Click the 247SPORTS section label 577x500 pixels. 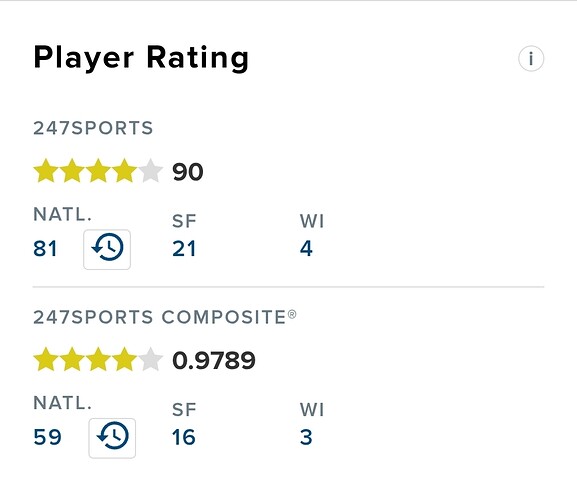coord(93,128)
